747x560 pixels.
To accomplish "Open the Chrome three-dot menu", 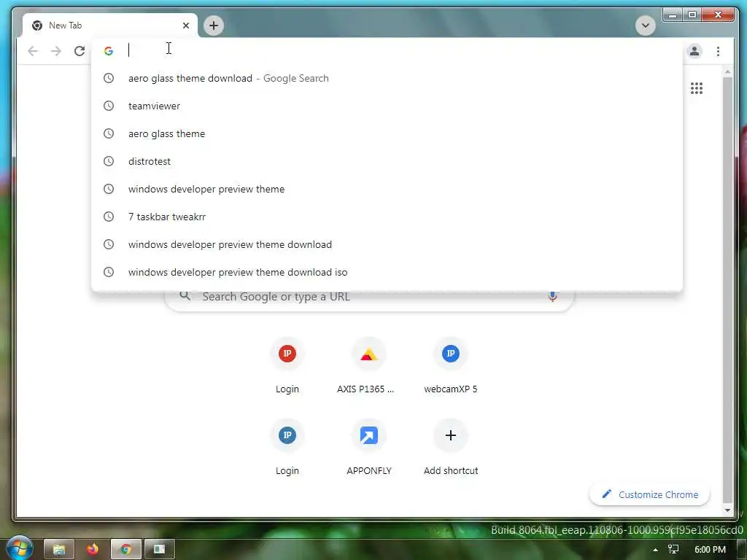I will pyautogui.click(x=718, y=51).
